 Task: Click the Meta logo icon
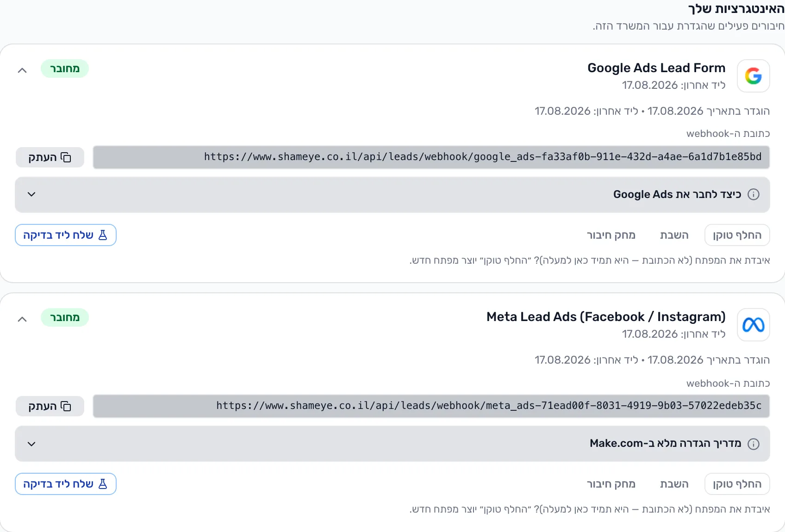[753, 325]
